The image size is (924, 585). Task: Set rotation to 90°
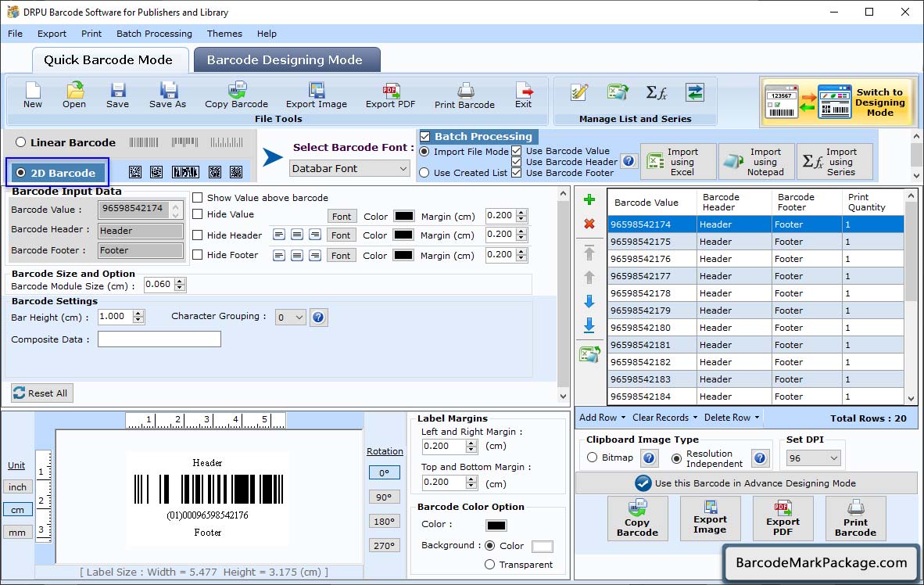click(x=384, y=497)
